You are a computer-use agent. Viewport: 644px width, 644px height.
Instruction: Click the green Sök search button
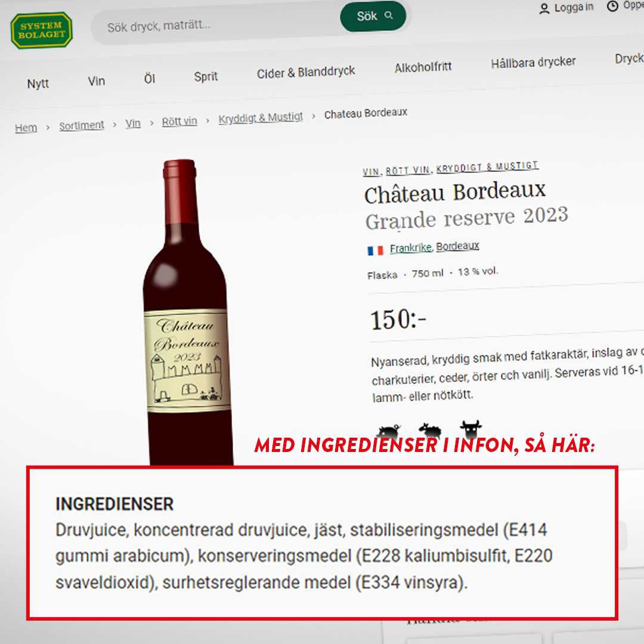click(373, 16)
